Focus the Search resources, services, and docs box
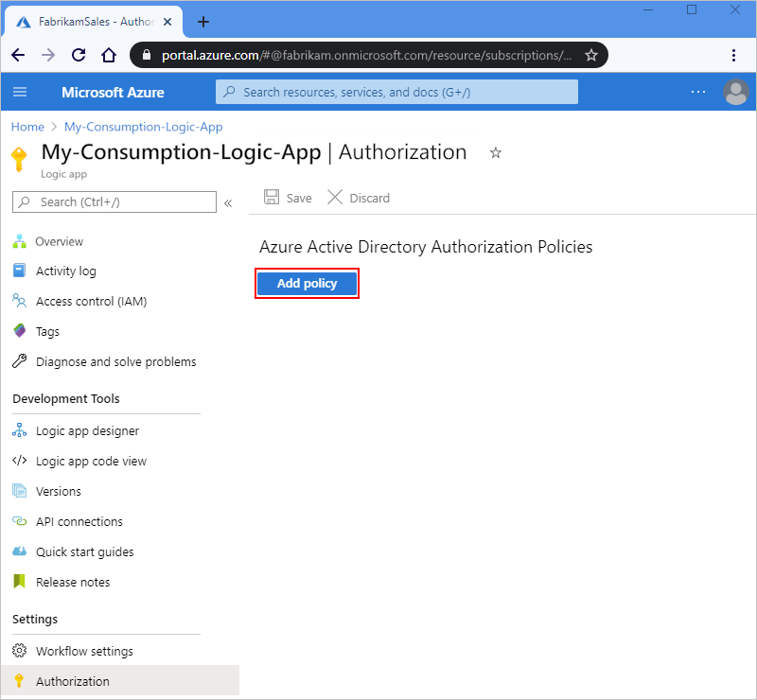This screenshot has width=757, height=700. 397,92
